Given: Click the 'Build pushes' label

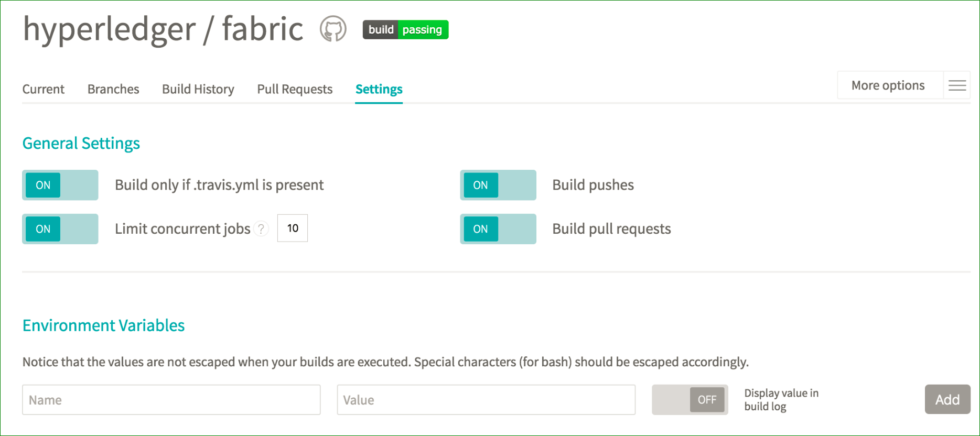Looking at the screenshot, I should [593, 185].
